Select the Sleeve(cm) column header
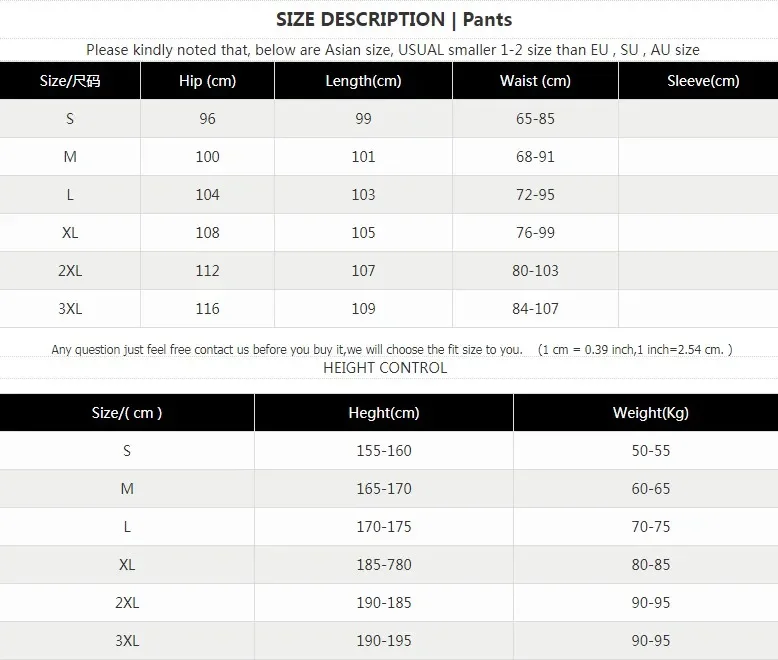Viewport: 778px width, 660px height. [x=703, y=81]
